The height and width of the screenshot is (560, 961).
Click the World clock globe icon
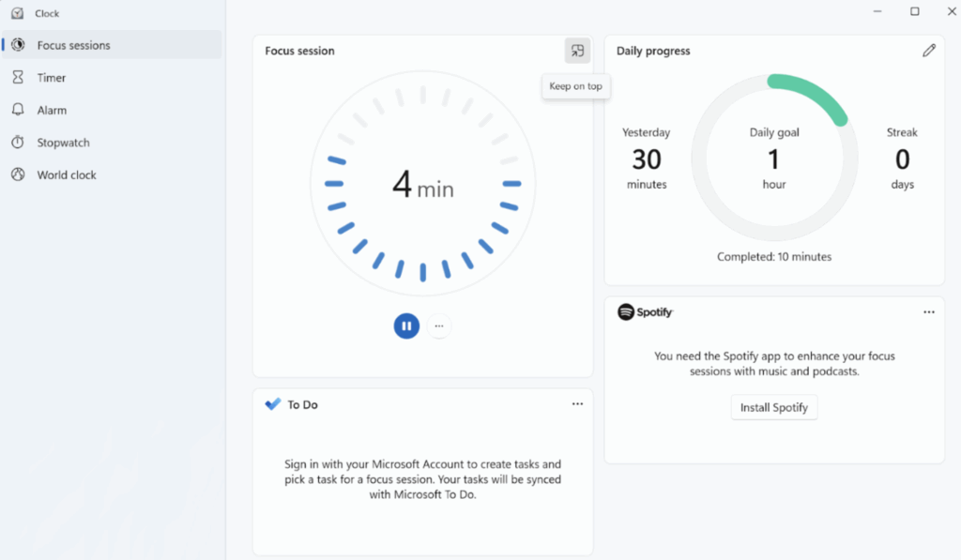pyautogui.click(x=18, y=174)
